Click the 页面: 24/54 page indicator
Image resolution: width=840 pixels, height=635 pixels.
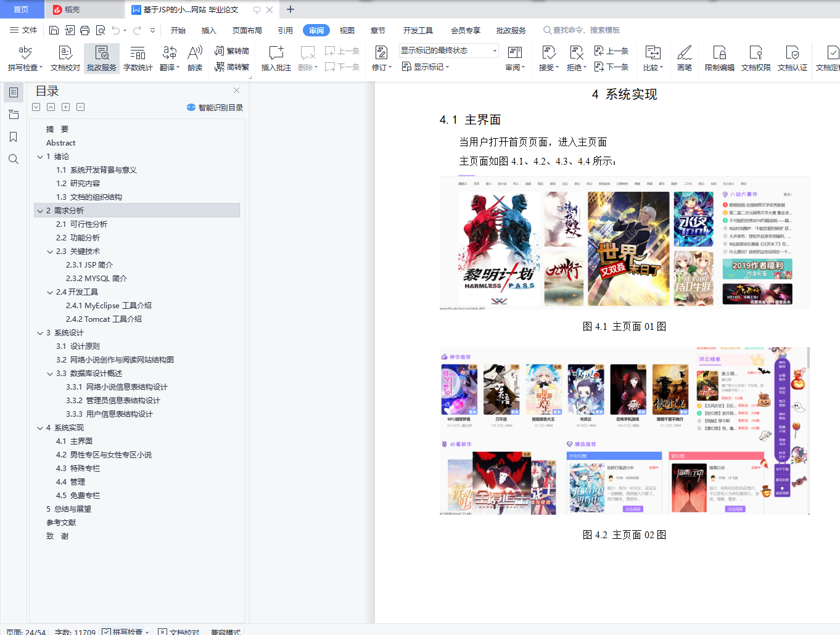[26, 632]
